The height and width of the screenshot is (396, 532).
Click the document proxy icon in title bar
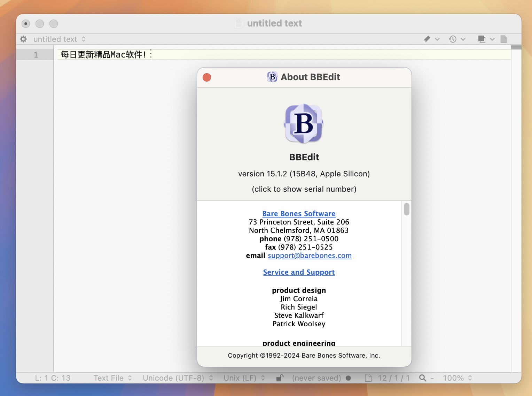(239, 23)
